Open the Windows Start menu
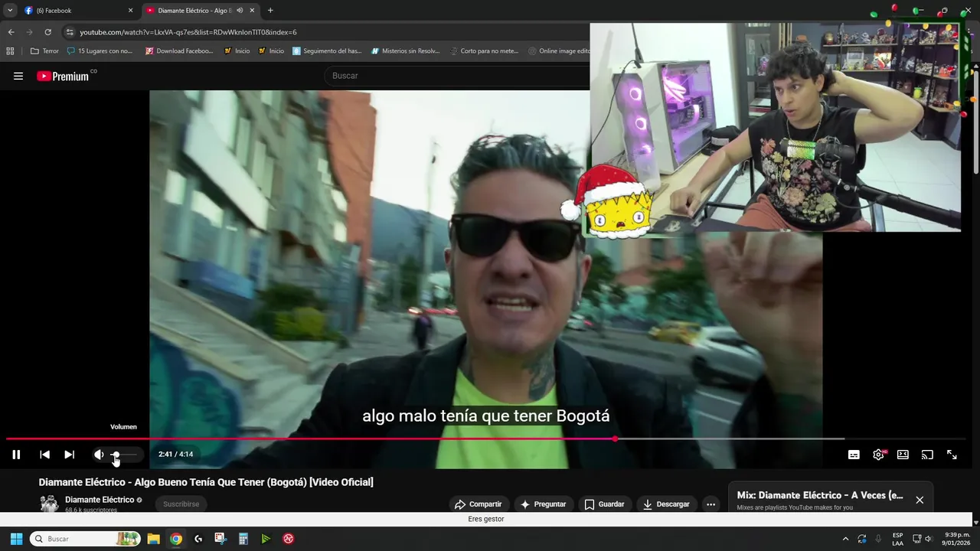 click(16, 539)
